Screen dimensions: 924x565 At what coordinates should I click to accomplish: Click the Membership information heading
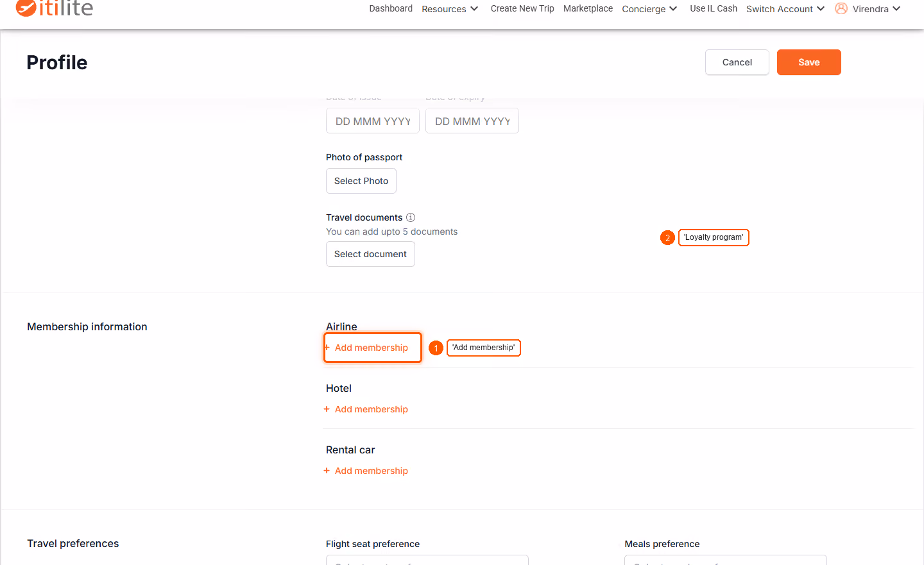[x=87, y=326]
